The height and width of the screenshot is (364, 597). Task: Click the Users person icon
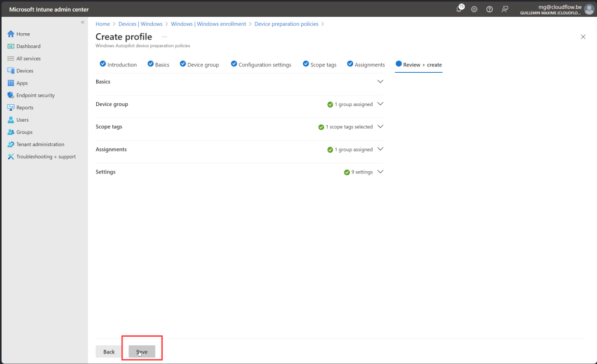click(x=10, y=120)
